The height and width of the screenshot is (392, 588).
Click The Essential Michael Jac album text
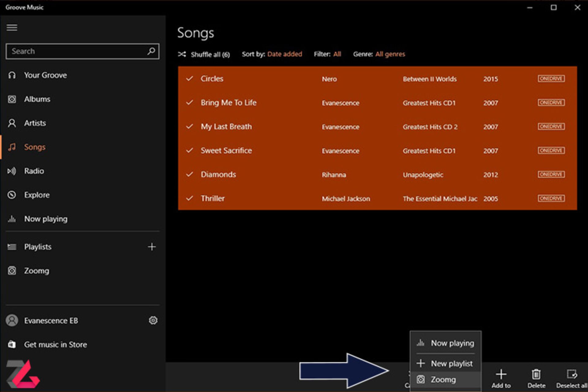pos(440,199)
